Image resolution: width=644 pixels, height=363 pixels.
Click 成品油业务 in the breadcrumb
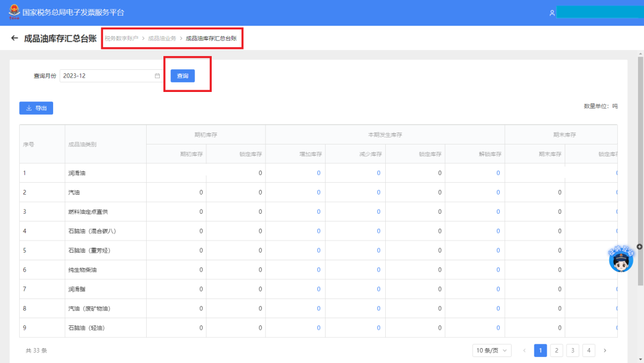tap(162, 38)
